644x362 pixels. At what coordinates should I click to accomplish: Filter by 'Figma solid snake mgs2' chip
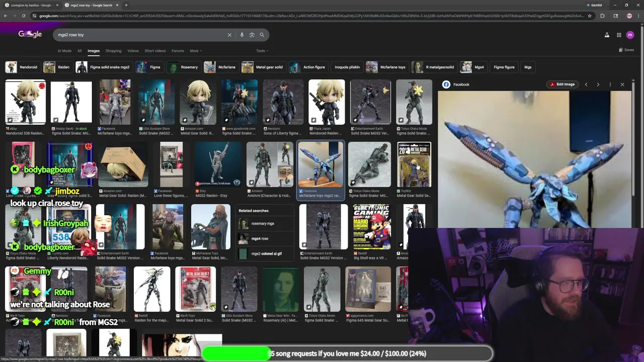pyautogui.click(x=103, y=67)
